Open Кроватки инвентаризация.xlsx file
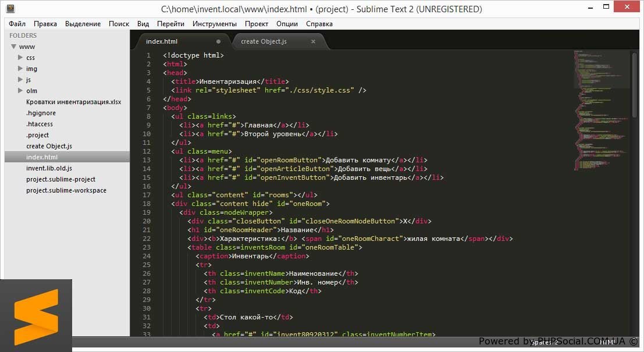Screen dimensions: 644x352 73,102
